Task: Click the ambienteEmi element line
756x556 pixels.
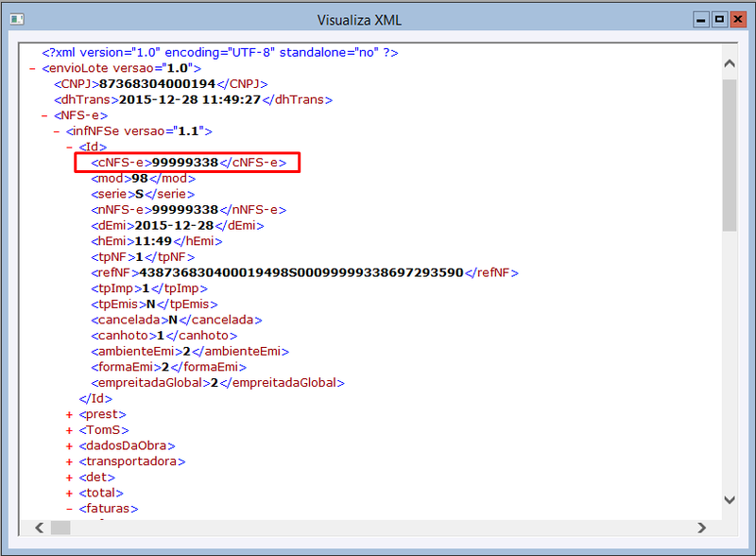Action: pyautogui.click(x=190, y=352)
